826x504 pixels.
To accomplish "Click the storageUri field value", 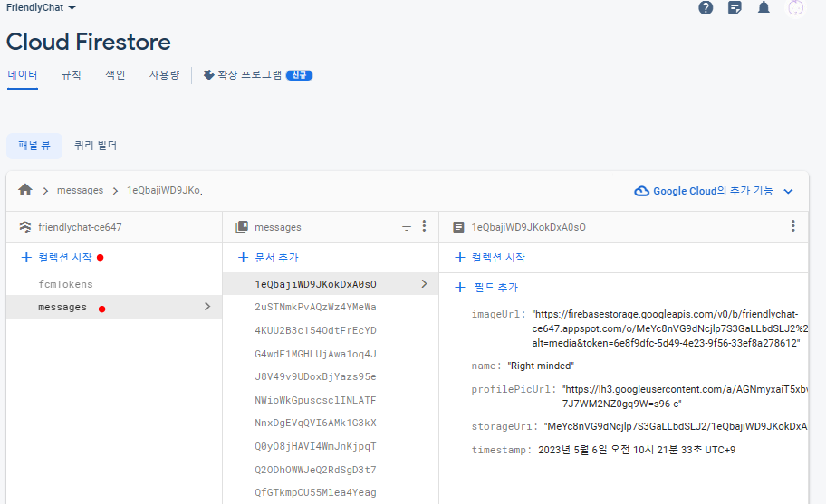I will click(x=676, y=426).
